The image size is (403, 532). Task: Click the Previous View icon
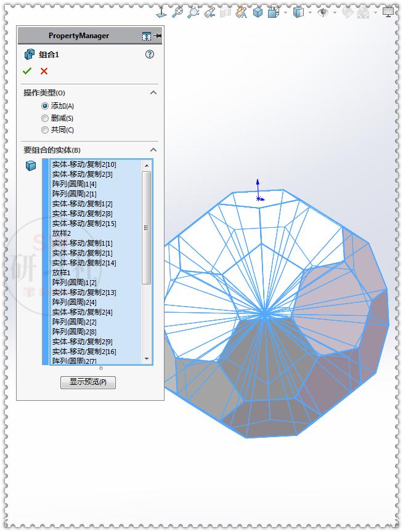click(x=210, y=12)
